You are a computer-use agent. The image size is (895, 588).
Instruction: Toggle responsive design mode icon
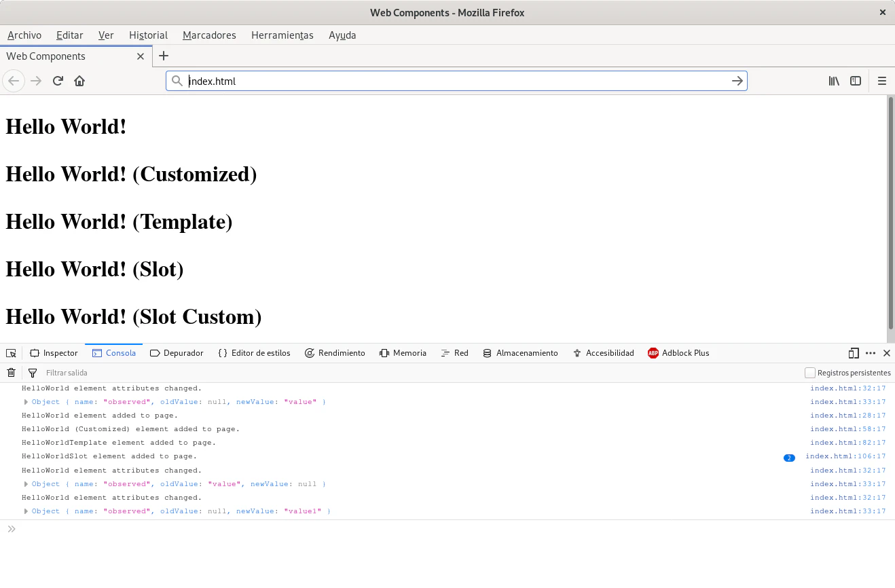click(854, 353)
